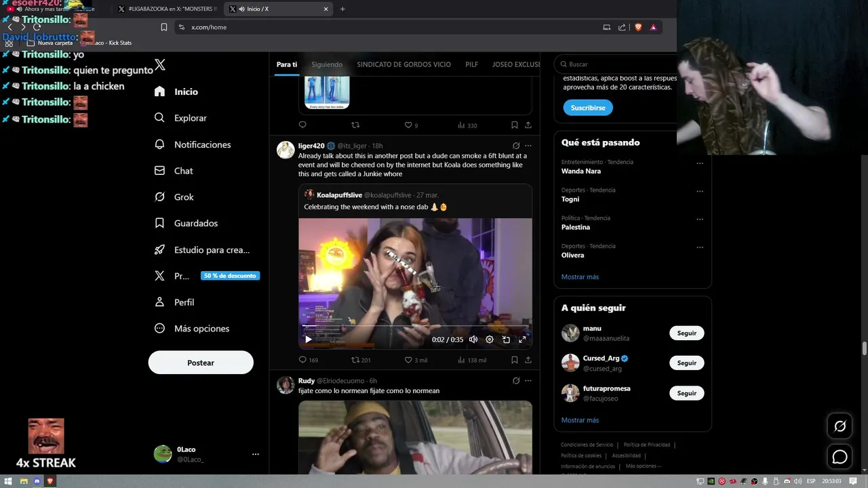Open Estudio para creadores item
This screenshot has width=868, height=488.
point(202,249)
